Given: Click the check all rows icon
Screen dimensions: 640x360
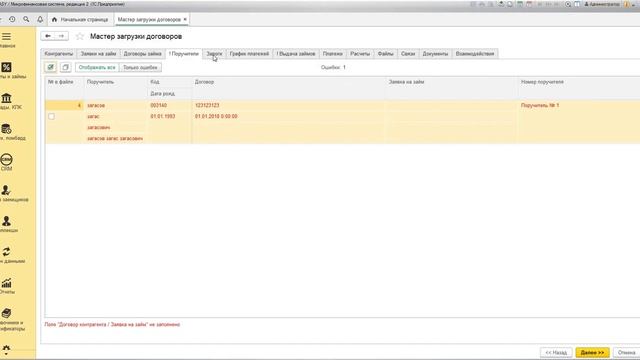Looking at the screenshot, I should 51,67.
